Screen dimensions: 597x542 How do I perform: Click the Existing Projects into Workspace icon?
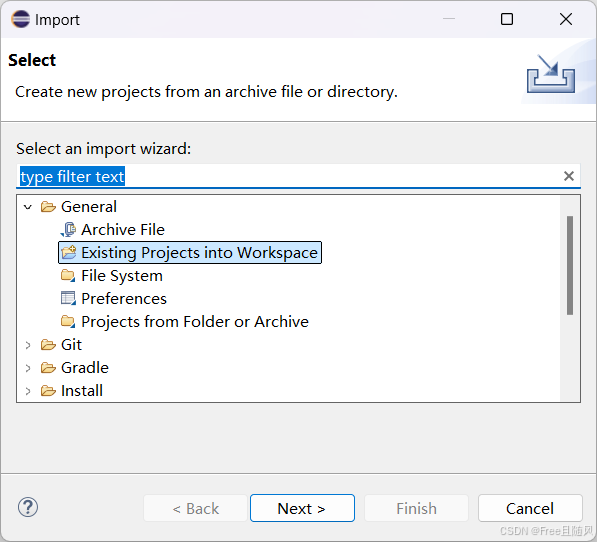click(x=69, y=253)
